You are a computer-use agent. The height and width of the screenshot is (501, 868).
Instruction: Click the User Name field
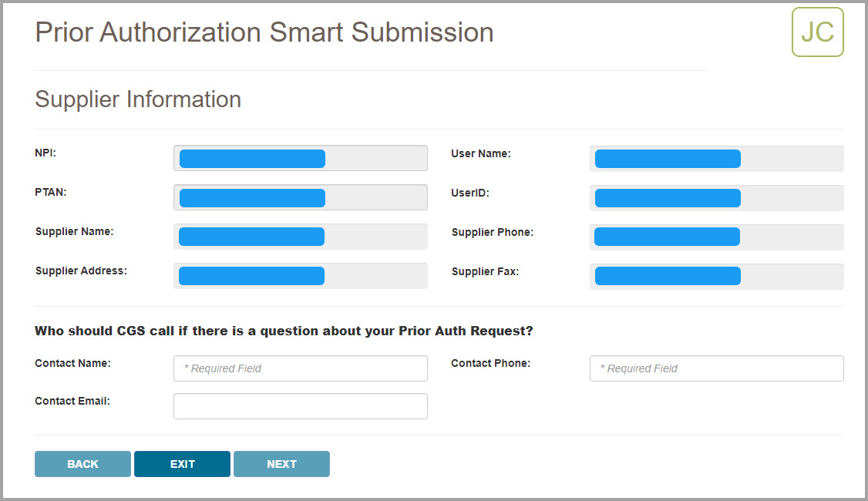716,158
